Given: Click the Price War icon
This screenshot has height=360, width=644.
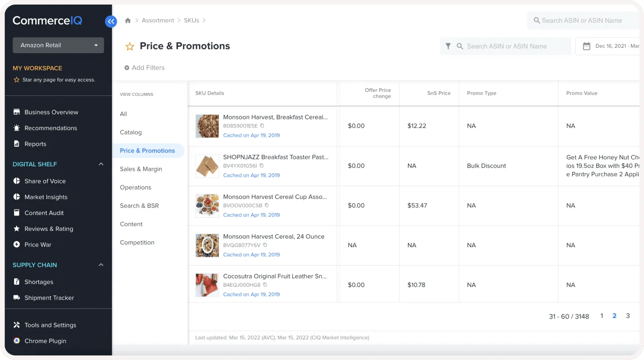Looking at the screenshot, I should coord(17,245).
